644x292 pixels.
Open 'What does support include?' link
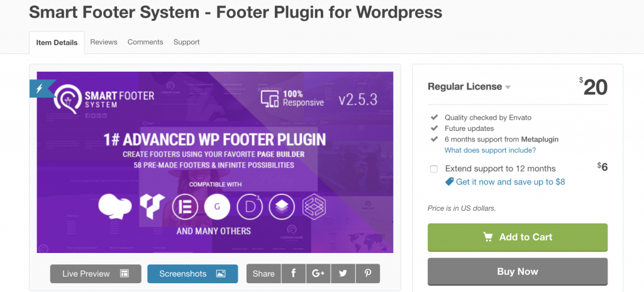(490, 150)
